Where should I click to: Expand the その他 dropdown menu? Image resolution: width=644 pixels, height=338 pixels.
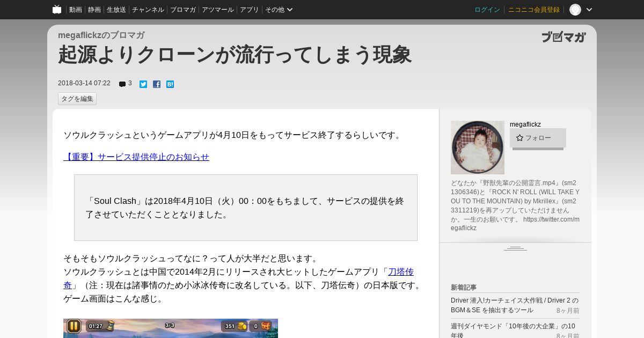[x=279, y=10]
